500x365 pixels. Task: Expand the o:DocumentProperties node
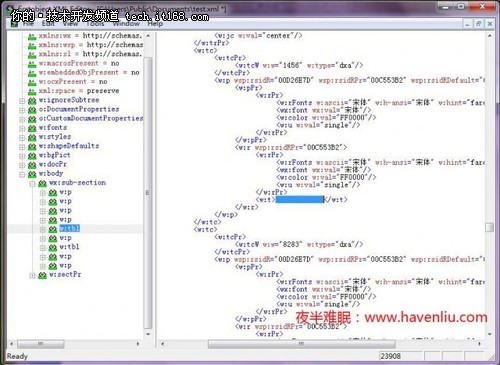click(22, 110)
